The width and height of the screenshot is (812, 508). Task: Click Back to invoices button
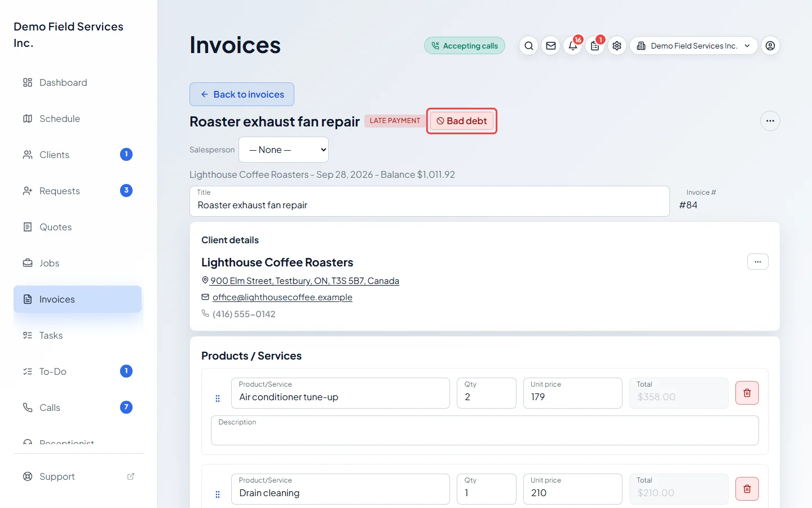[242, 94]
